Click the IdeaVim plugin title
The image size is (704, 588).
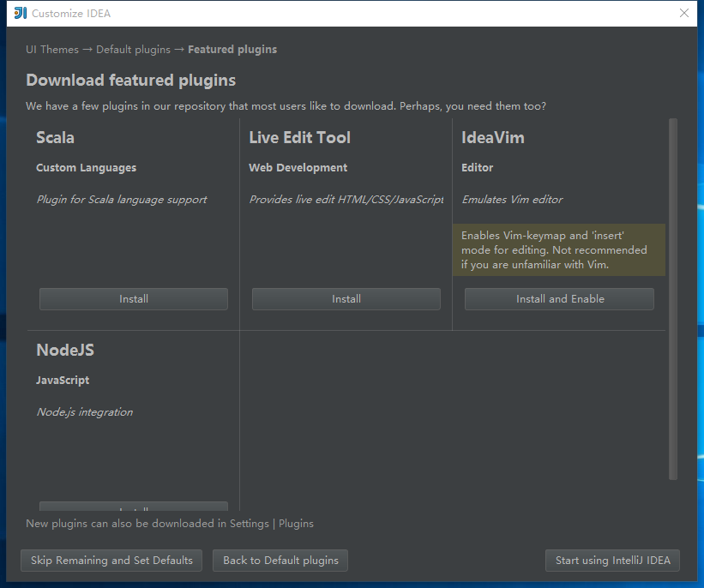493,137
